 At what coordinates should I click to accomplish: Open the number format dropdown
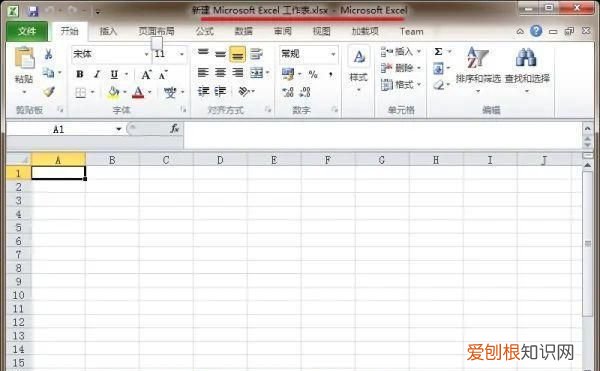333,54
